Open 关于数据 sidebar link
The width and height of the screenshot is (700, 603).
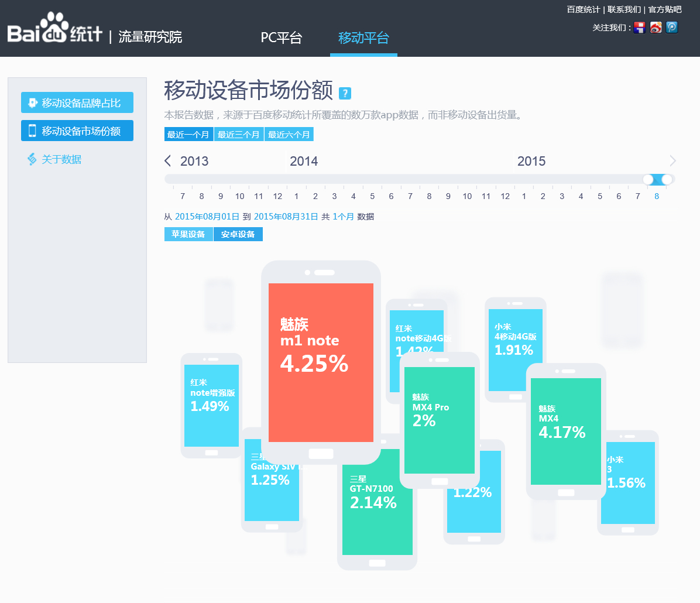tap(61, 159)
